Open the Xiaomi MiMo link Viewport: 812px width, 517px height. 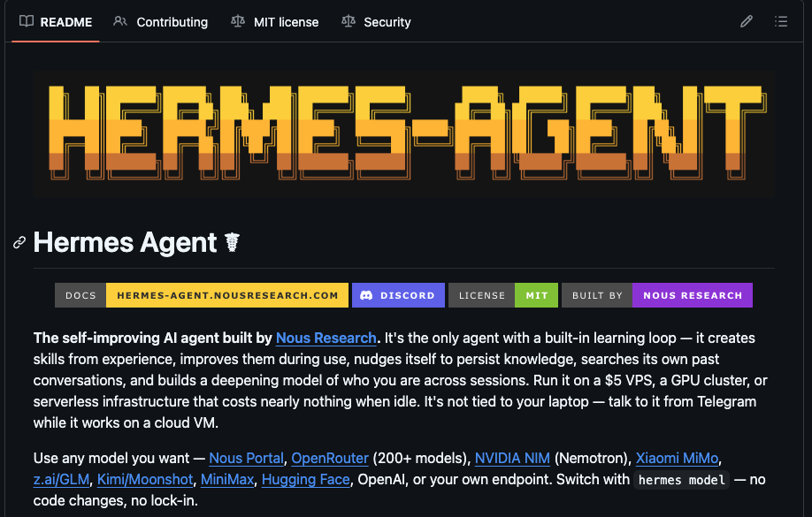(x=677, y=458)
